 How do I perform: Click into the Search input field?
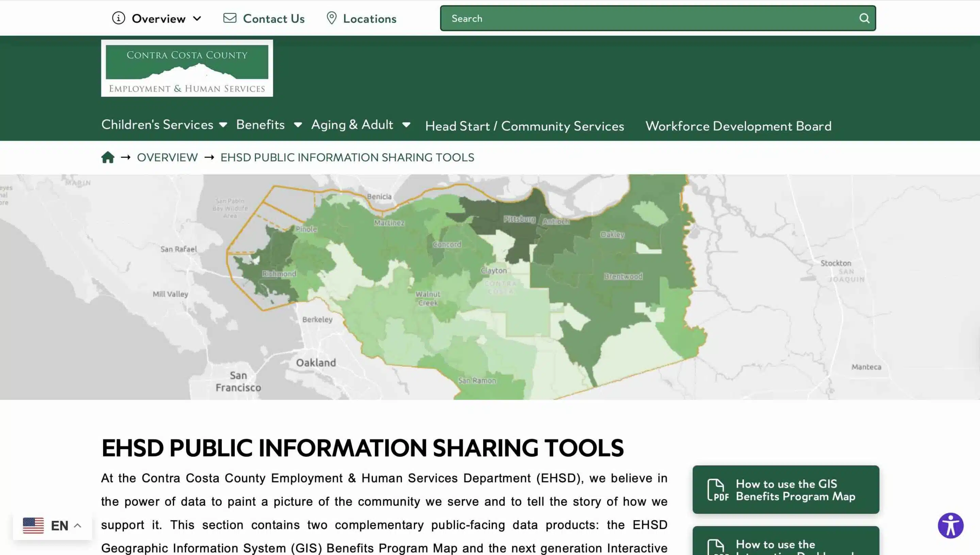point(648,18)
